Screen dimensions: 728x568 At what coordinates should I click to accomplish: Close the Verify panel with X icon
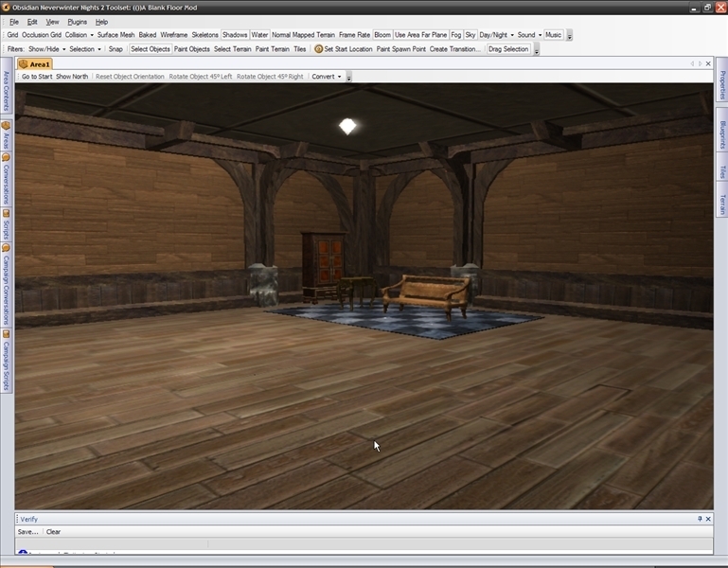(x=710, y=519)
